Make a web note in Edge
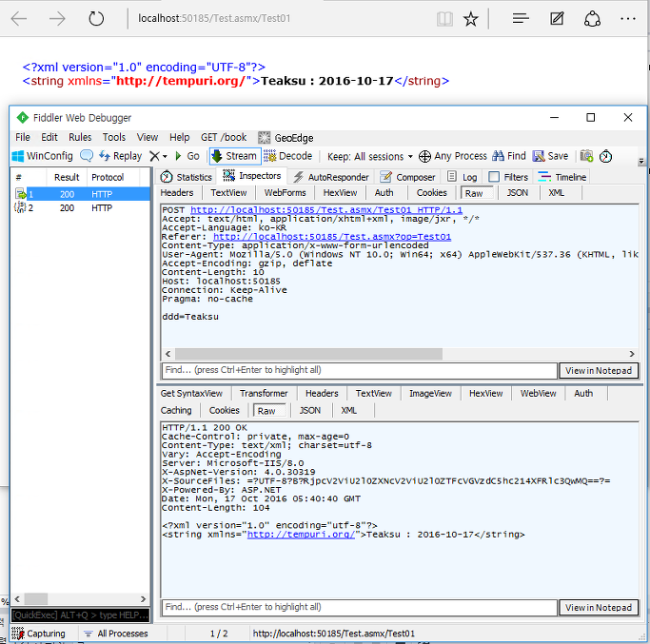The height and width of the screenshot is (644, 650). coord(557,19)
